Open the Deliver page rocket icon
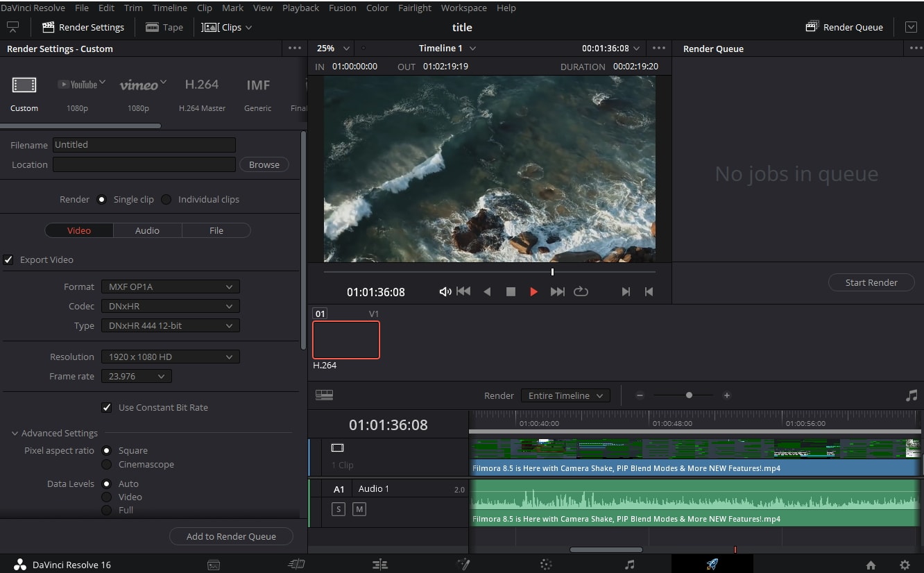This screenshot has width=924, height=573. coord(712,564)
